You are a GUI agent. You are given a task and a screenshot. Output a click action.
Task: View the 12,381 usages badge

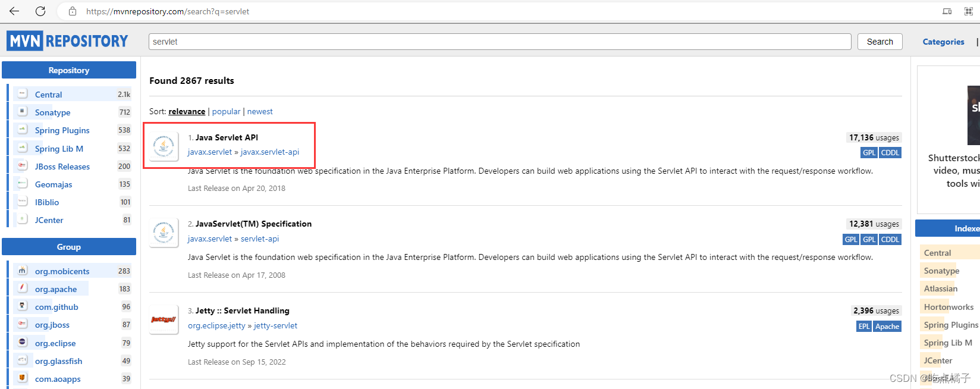[x=874, y=224]
